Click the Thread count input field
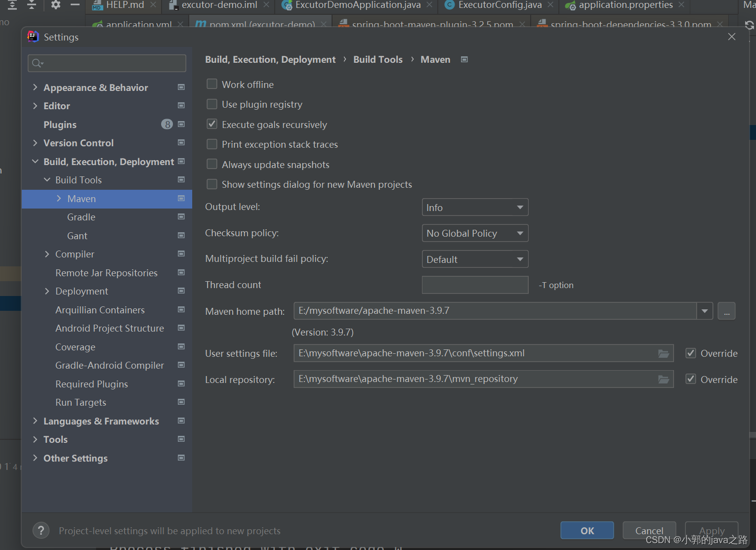The width and height of the screenshot is (756, 550). coord(475,285)
